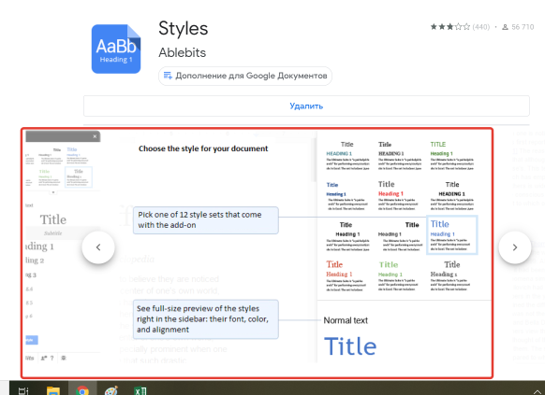545x395 pixels.
Task: Open File Explorer from the taskbar
Action: tap(53, 390)
